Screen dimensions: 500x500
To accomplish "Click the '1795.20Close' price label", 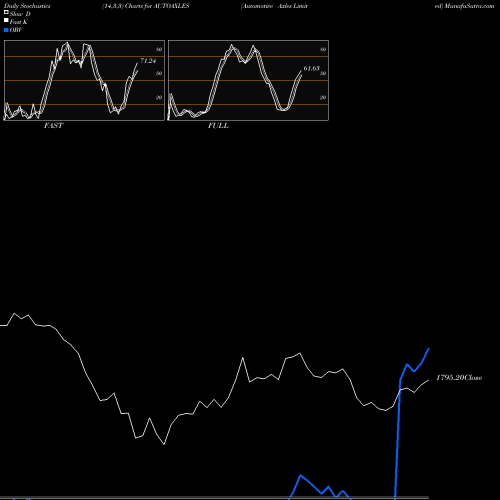I will click(x=459, y=378).
